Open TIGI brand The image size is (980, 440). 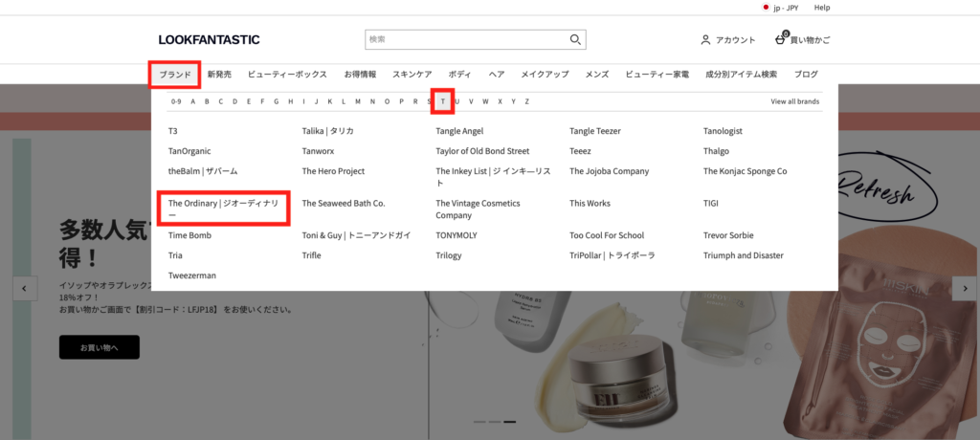point(711,204)
